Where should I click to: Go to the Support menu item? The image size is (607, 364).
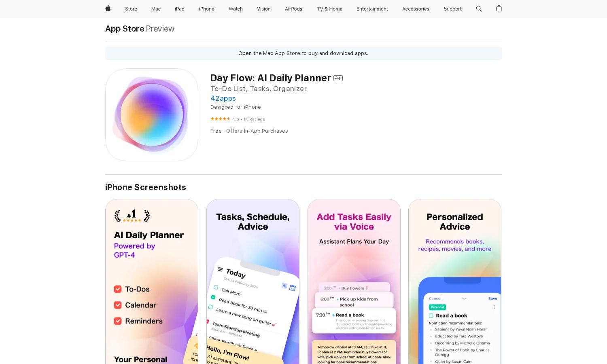pyautogui.click(x=452, y=9)
